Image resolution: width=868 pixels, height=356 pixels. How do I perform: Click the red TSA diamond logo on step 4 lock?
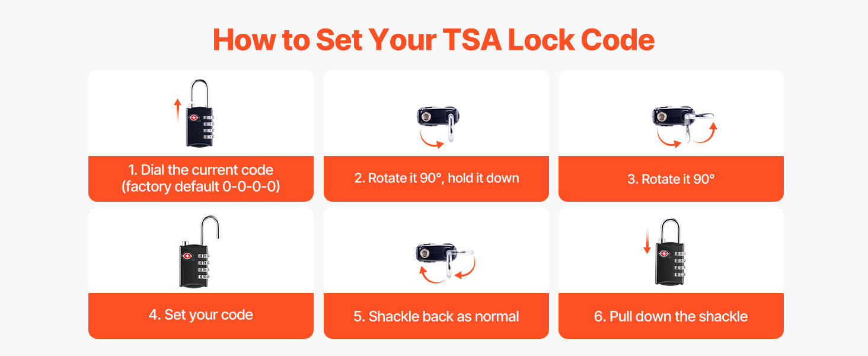188,256
